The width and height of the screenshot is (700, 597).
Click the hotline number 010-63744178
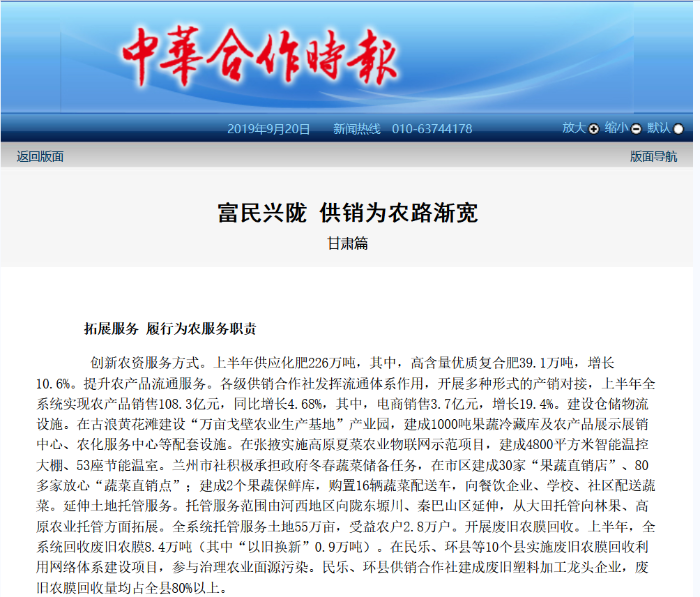tap(432, 129)
